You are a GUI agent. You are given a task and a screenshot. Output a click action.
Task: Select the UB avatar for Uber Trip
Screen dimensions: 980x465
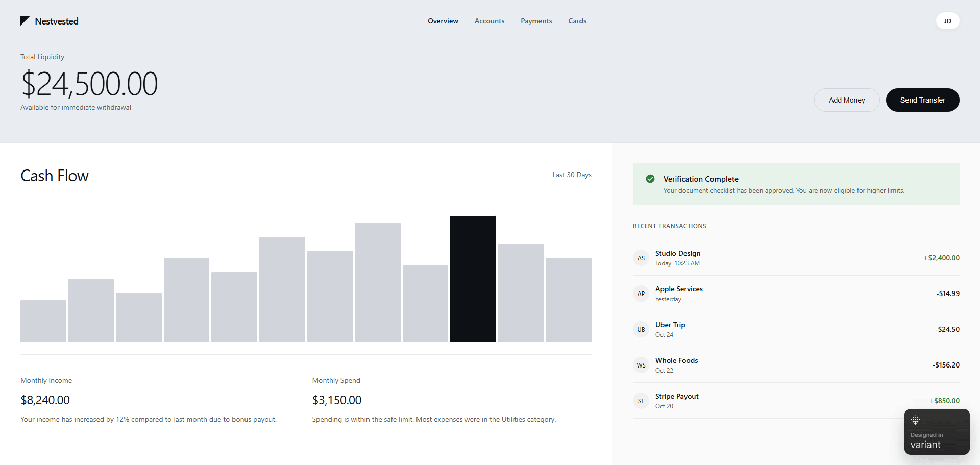(641, 330)
